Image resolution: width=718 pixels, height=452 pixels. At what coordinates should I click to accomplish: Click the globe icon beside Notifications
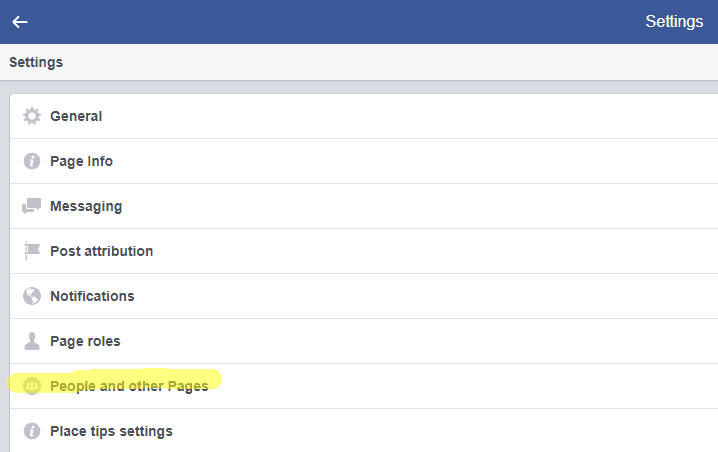[32, 296]
